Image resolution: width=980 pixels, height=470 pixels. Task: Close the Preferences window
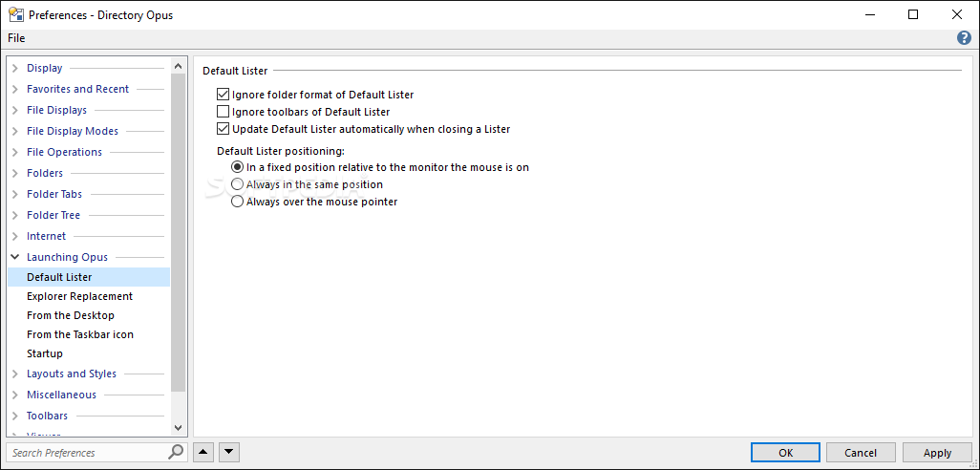point(956,14)
